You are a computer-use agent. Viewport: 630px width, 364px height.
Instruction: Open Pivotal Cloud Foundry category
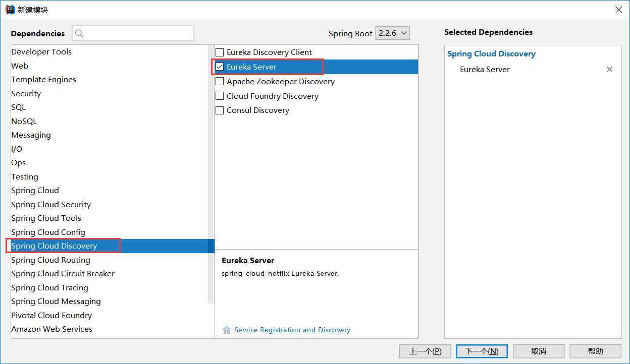pyautogui.click(x=51, y=316)
